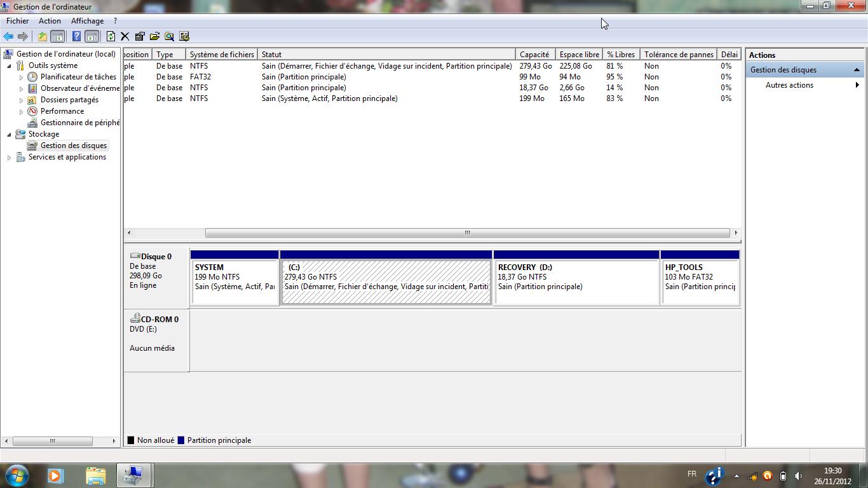Expand the Planificateur de tâches node
This screenshot has height=488, width=868.
[x=21, y=77]
